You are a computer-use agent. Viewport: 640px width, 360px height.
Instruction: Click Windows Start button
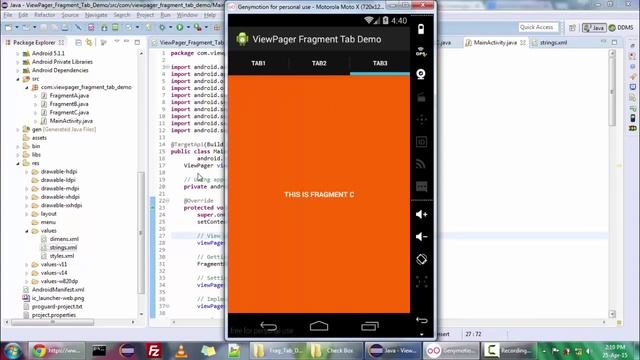tap(13, 351)
